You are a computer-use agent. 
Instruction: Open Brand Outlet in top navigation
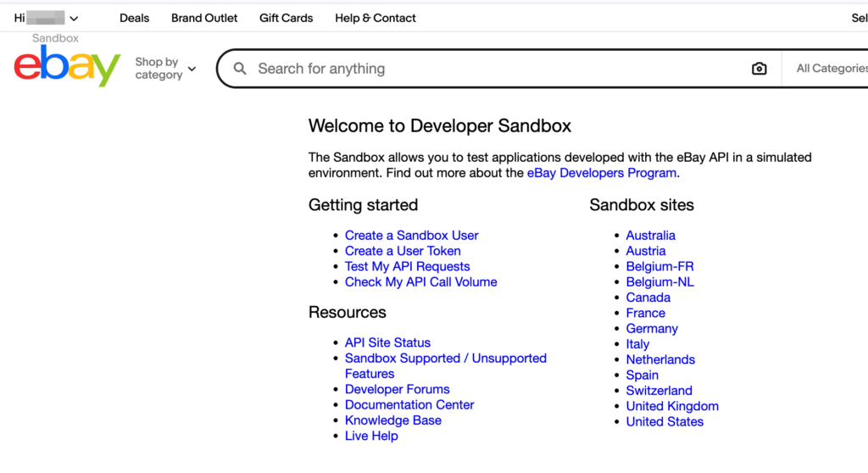click(x=204, y=19)
